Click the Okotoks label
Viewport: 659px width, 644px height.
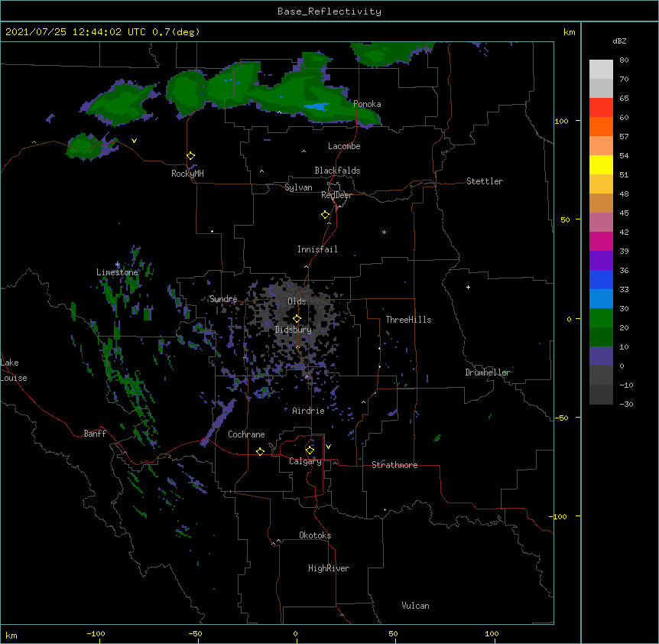coord(315,535)
